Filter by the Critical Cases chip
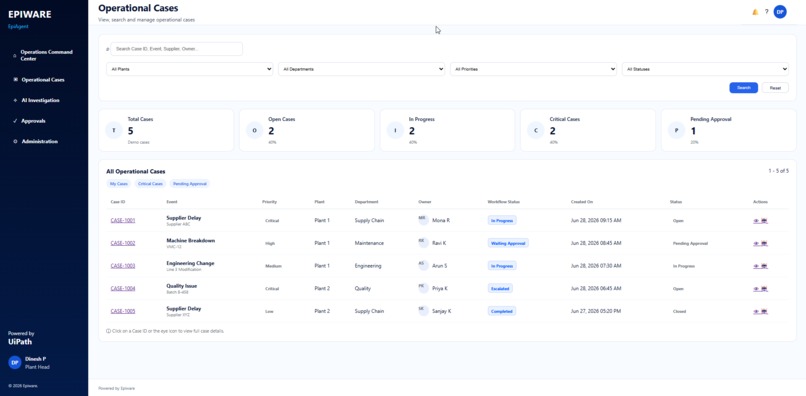Image resolution: width=806 pixels, height=396 pixels. point(150,184)
